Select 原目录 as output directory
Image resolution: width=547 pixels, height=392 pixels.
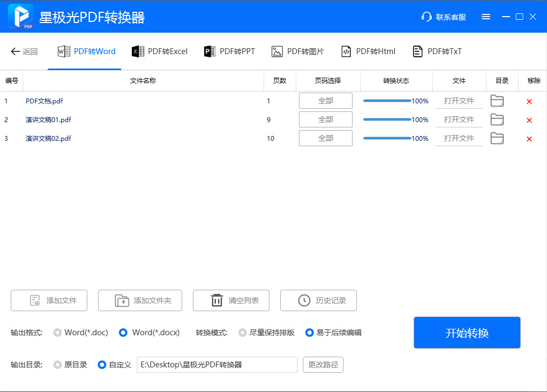[x=57, y=365]
